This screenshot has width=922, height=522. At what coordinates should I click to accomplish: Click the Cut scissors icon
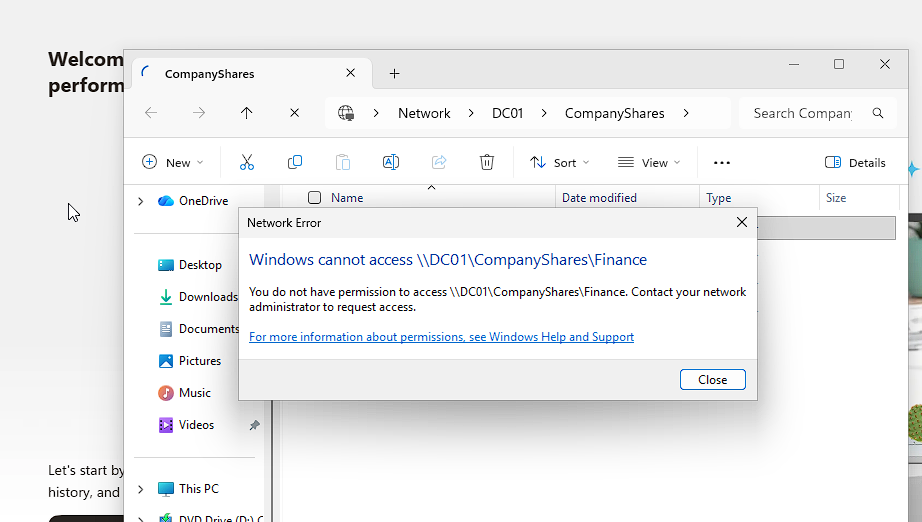(246, 162)
